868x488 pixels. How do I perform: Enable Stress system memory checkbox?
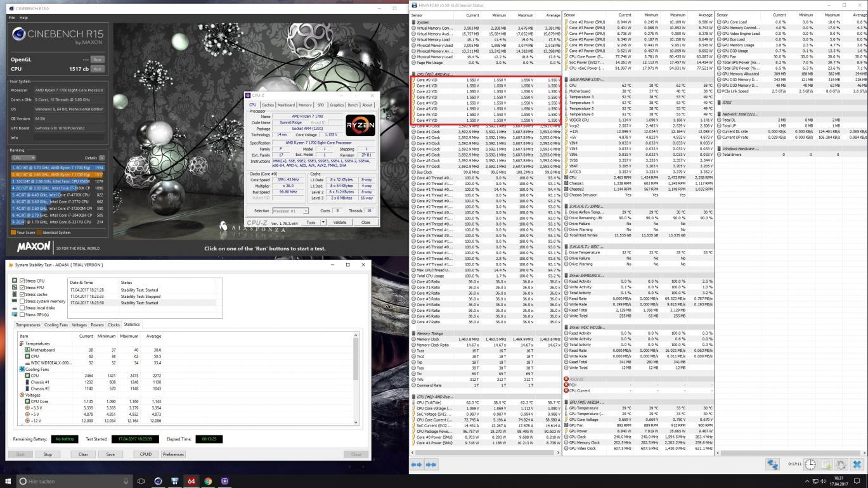coord(23,301)
